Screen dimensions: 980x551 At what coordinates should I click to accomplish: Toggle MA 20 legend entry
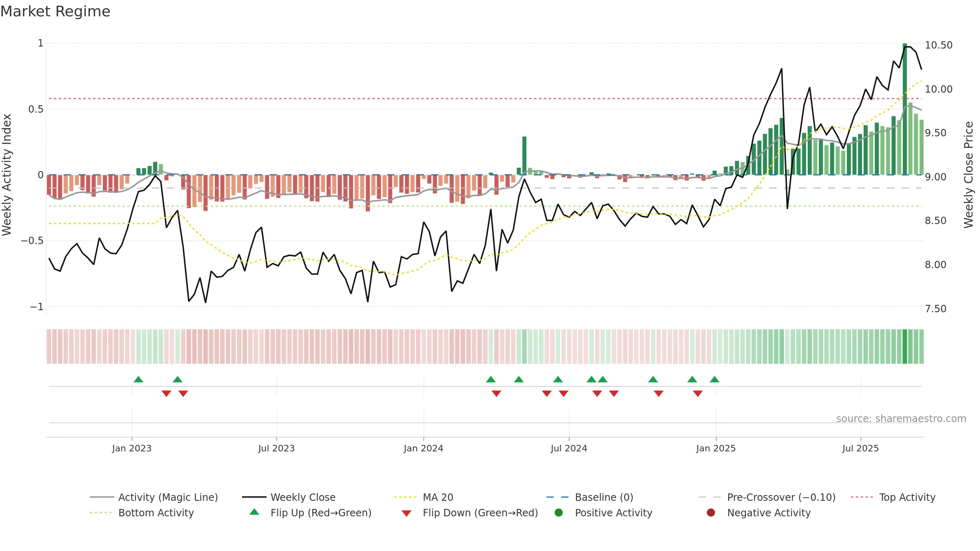[x=423, y=497]
